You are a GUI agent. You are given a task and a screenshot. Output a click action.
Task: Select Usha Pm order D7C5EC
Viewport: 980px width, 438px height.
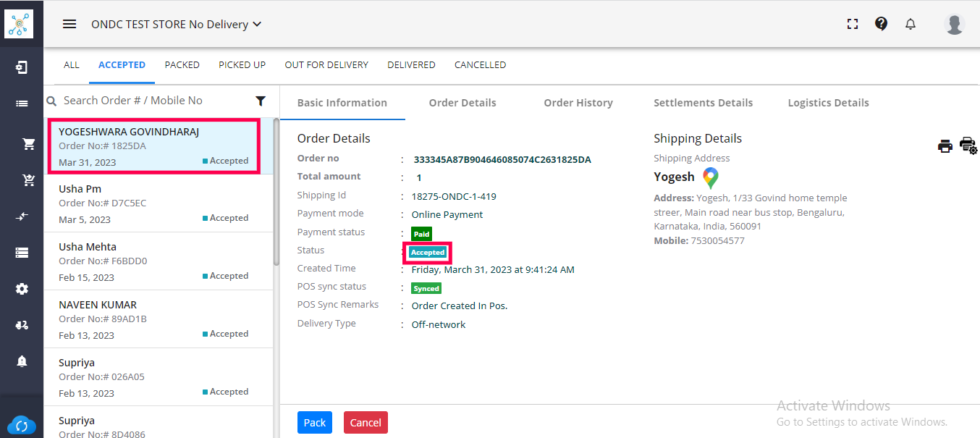pyautogui.click(x=159, y=203)
